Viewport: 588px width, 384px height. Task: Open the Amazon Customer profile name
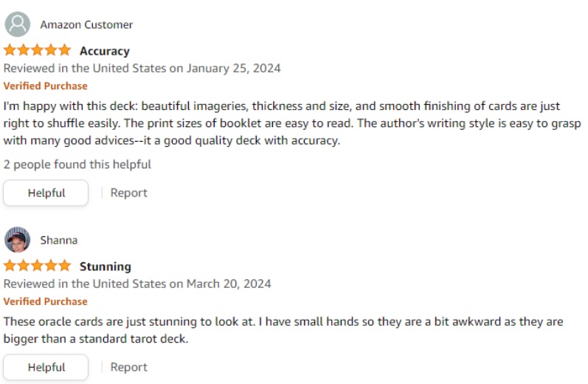(x=86, y=24)
